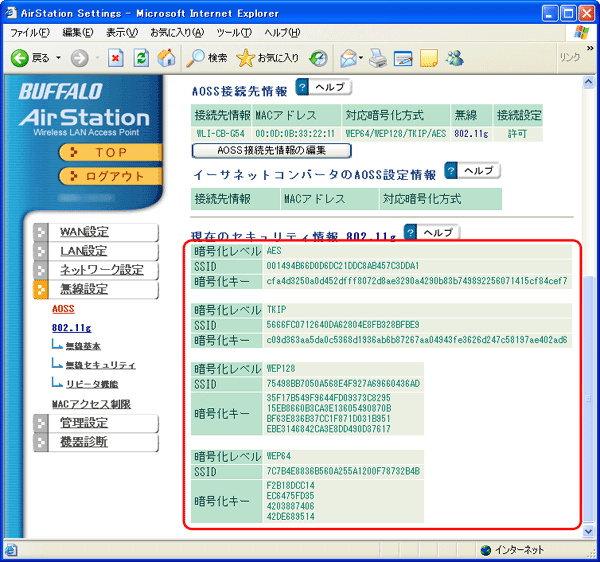This screenshot has width=600, height=562.
Task: Click the scrollbar down arrow
Action: [588, 531]
